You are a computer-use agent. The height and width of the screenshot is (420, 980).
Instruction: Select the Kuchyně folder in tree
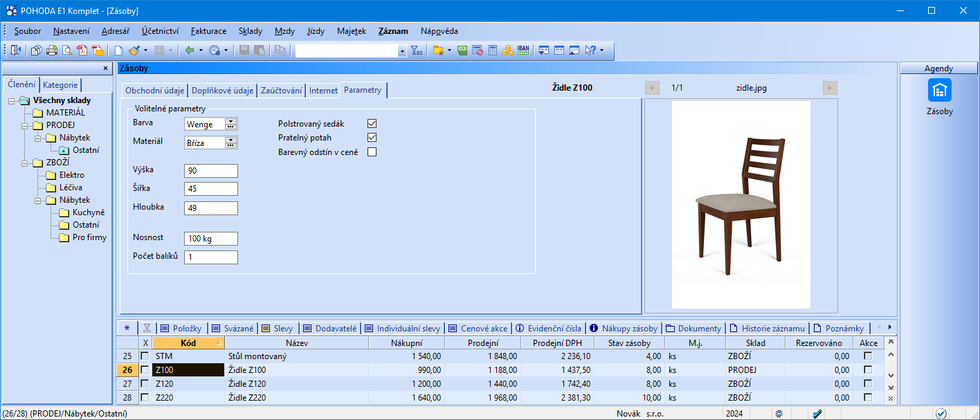88,212
